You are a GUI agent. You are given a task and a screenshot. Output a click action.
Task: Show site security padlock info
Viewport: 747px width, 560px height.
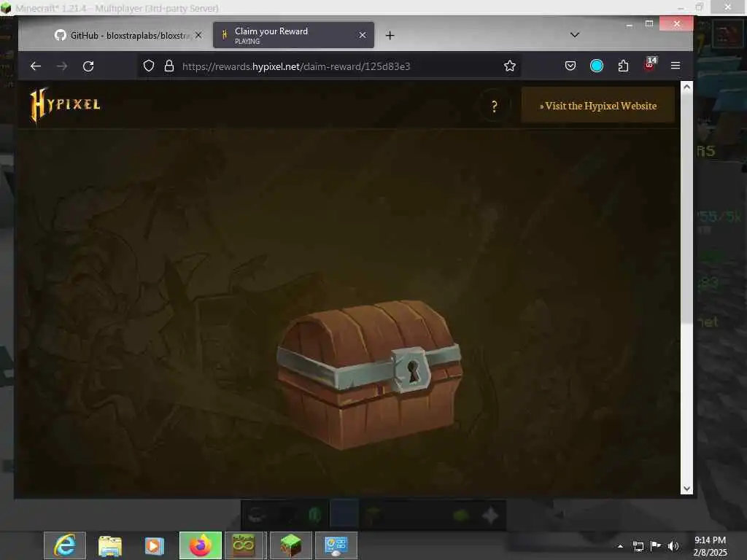[169, 66]
